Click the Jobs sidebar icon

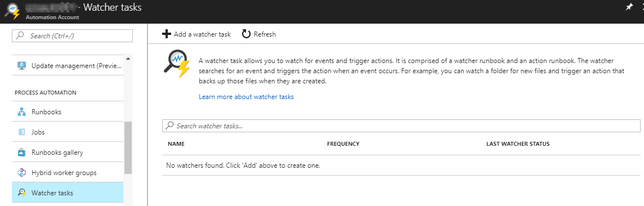pyautogui.click(x=22, y=132)
